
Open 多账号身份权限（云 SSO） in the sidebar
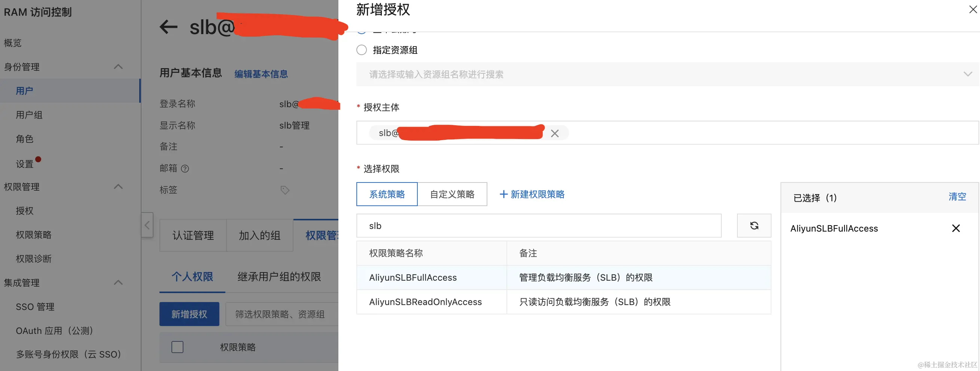(69, 354)
